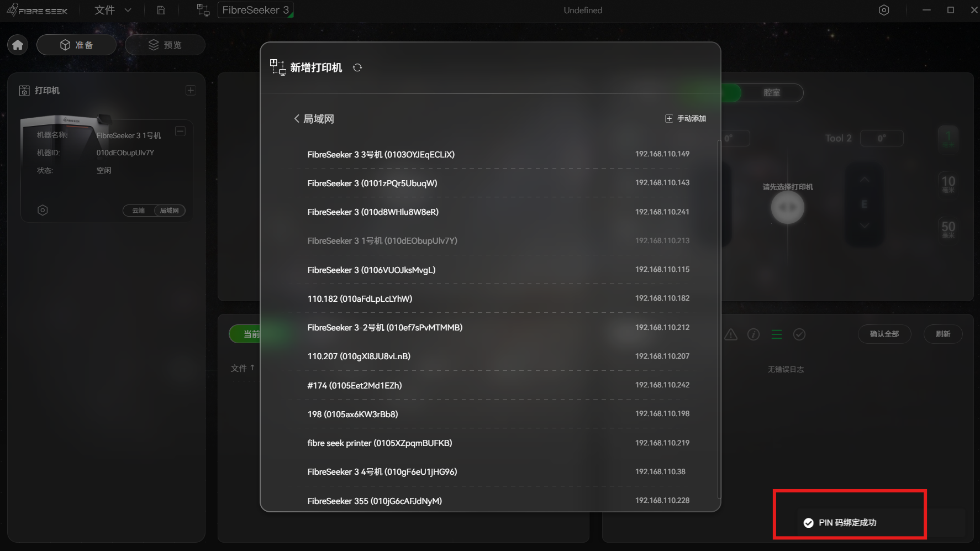
Task: Go back with 局域网 chevron
Action: (297, 119)
